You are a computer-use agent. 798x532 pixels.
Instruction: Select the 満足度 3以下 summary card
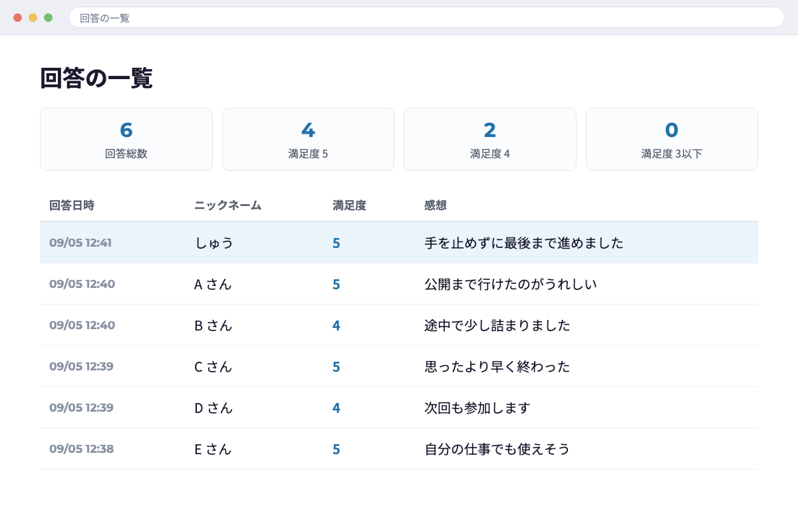click(x=672, y=140)
